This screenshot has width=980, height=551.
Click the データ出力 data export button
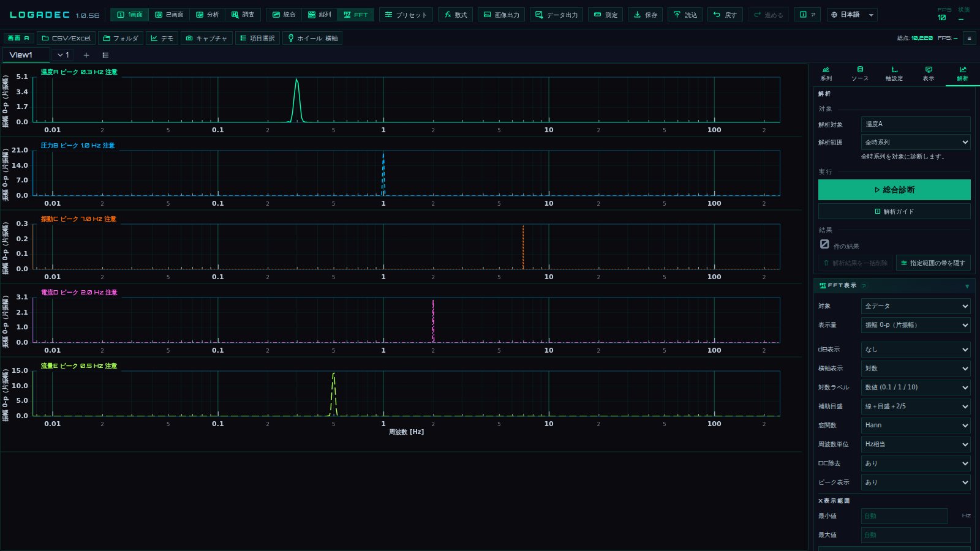coord(556,15)
